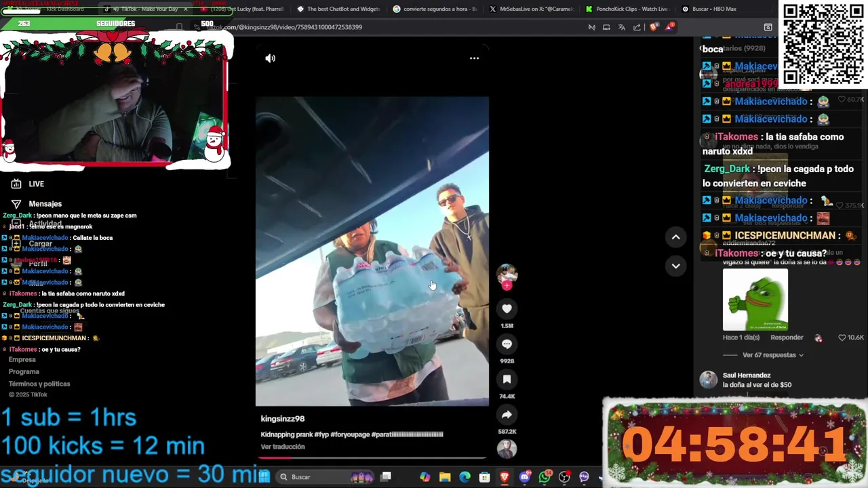The height and width of the screenshot is (488, 868).
Task: Share the video using the arrow icon
Action: (x=507, y=415)
